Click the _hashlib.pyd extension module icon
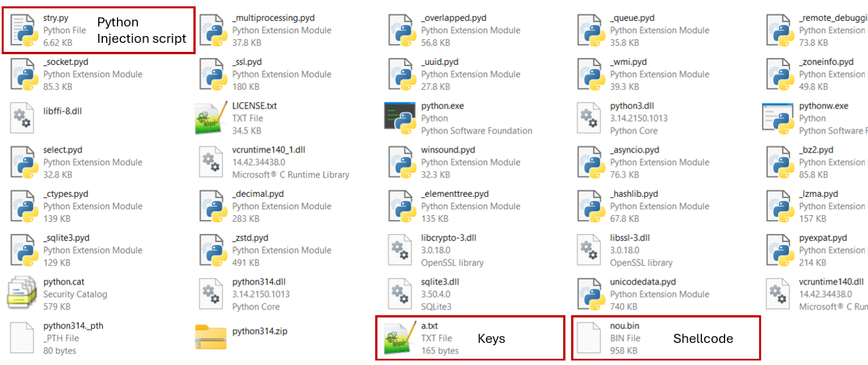Screen dimensions: 868x365 click(590, 206)
